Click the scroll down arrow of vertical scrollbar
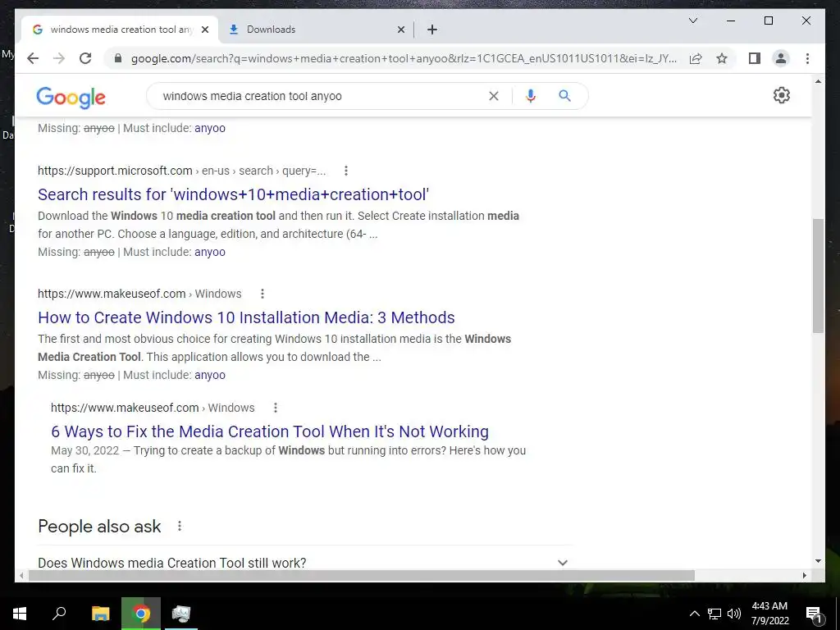Screen dimensions: 840x630 pos(818,561)
